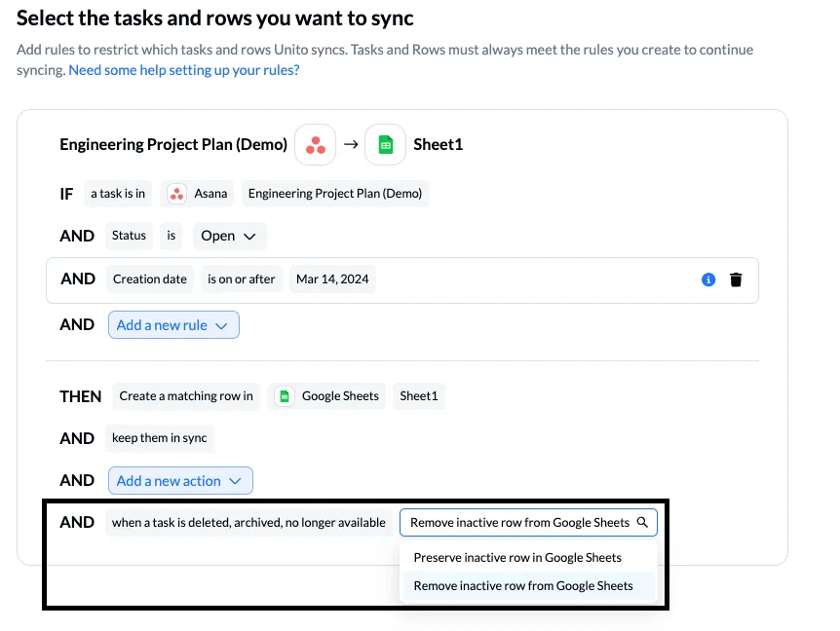Click the inactive row search input field
The height and width of the screenshot is (631, 840).
tap(518, 523)
